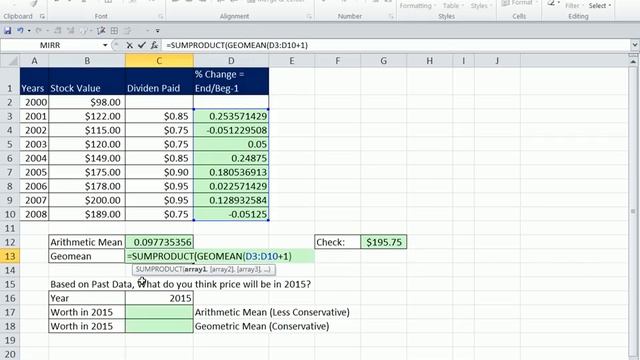The width and height of the screenshot is (640, 360).
Task: Select column H header
Action: [x=429, y=61]
